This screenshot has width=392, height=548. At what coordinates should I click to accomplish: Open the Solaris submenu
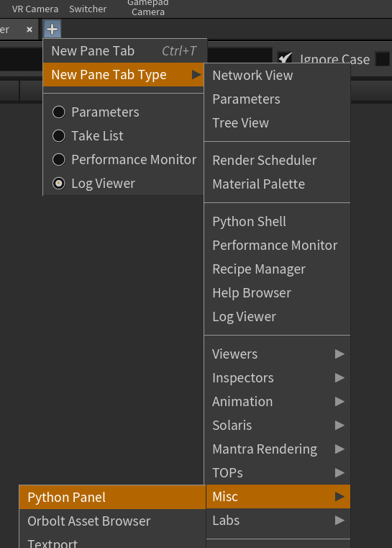tap(278, 426)
